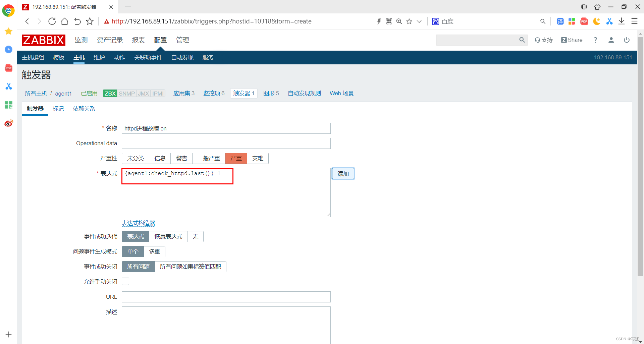The width and height of the screenshot is (644, 344).
Task: Toggle night mode moon icon
Action: tap(597, 21)
